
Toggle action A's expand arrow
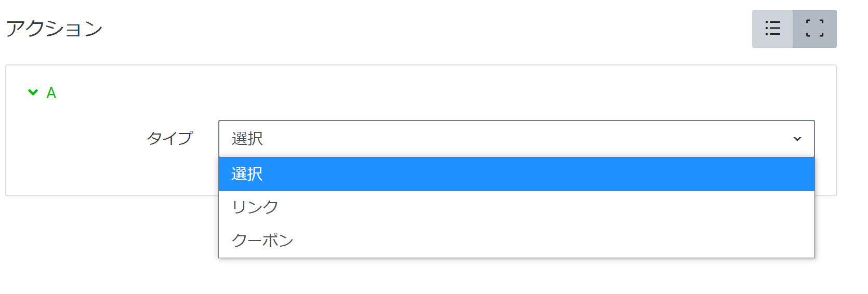coord(33,92)
